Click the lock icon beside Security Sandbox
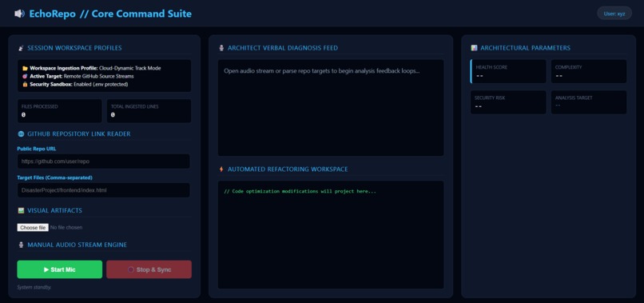The width and height of the screenshot is (644, 303). [25, 84]
